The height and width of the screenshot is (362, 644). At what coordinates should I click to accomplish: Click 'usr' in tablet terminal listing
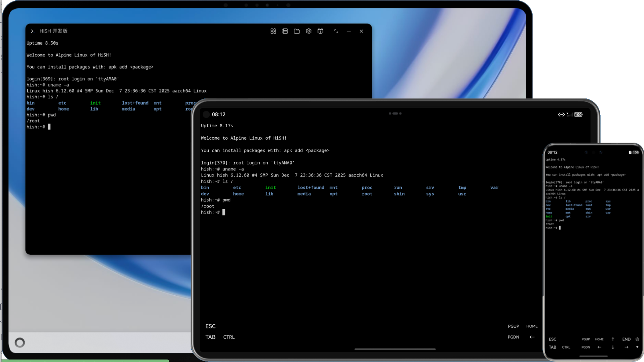tap(462, 194)
